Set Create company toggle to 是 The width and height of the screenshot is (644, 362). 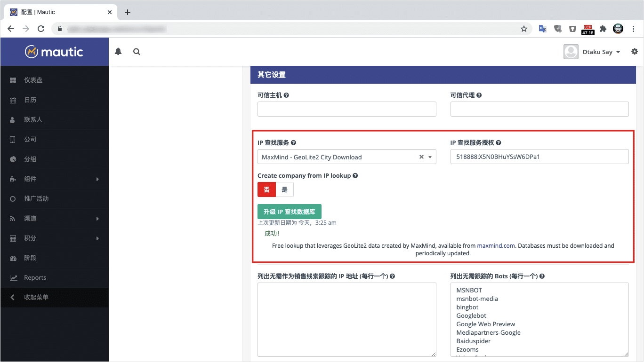coord(284,189)
